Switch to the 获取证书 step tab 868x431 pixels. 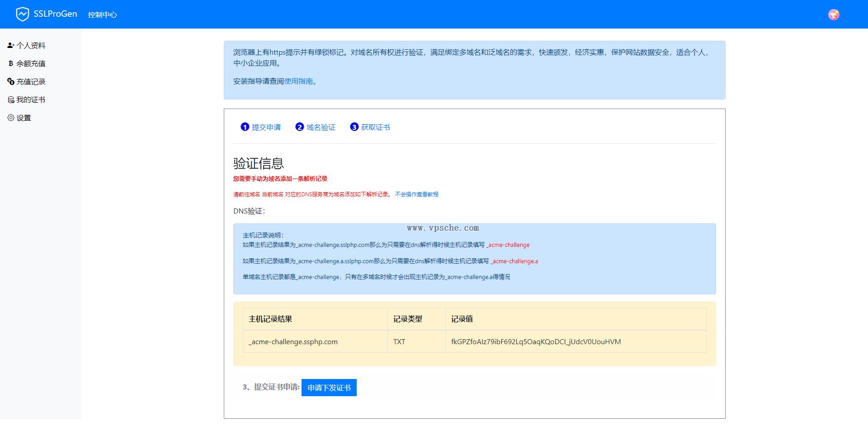click(x=375, y=127)
